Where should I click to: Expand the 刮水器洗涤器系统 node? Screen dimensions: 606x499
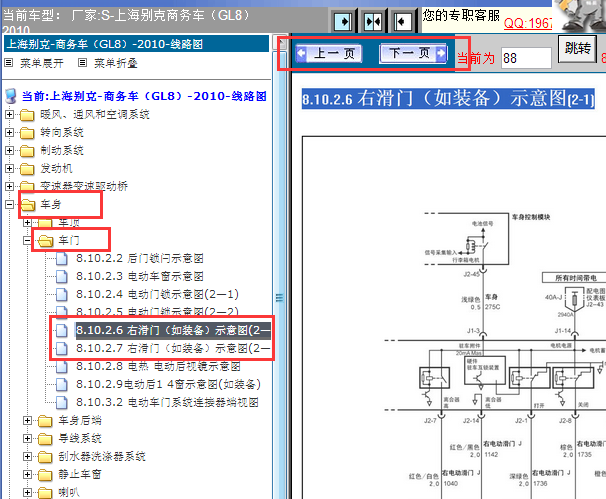coord(27,456)
